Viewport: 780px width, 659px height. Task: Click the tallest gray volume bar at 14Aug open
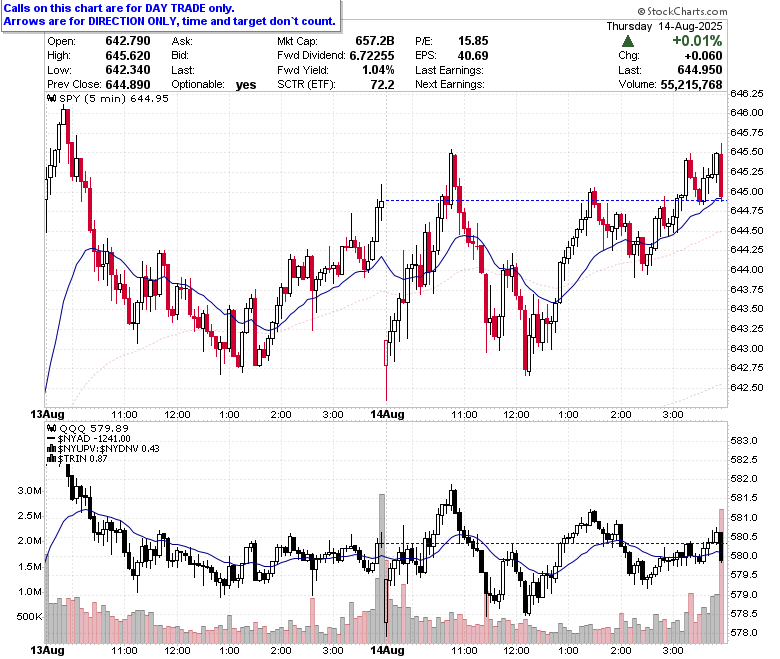point(382,568)
